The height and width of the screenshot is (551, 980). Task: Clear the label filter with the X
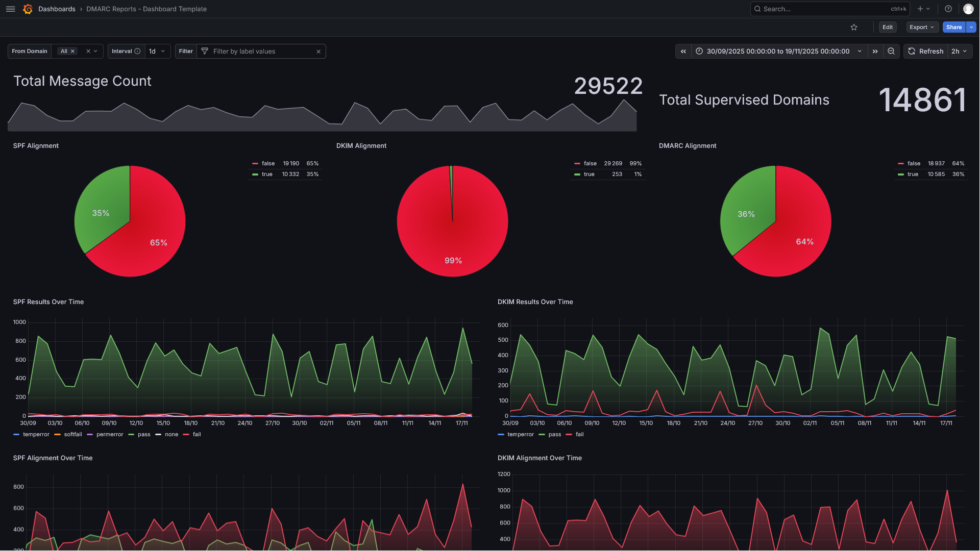pyautogui.click(x=318, y=52)
